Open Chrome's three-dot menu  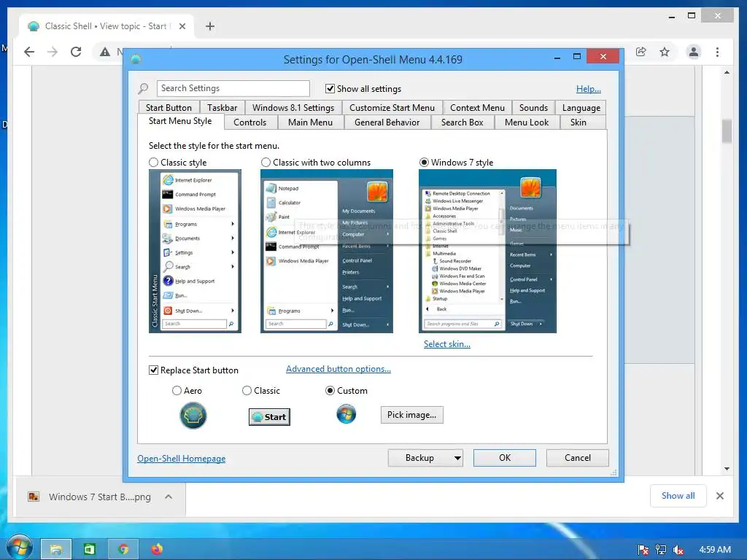point(718,52)
